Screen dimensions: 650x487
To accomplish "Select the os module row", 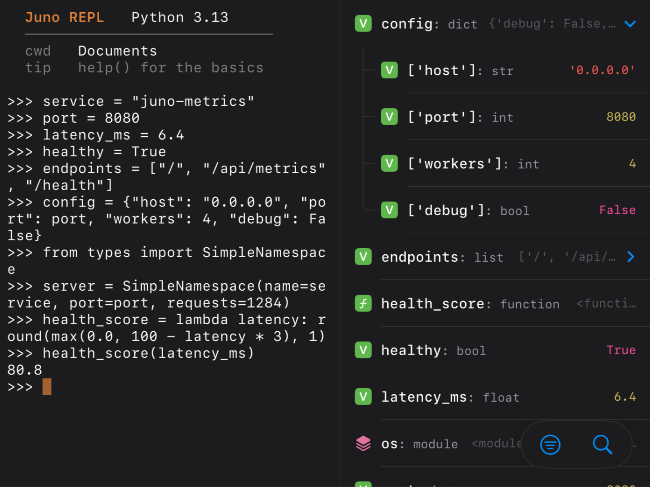I will [x=495, y=443].
